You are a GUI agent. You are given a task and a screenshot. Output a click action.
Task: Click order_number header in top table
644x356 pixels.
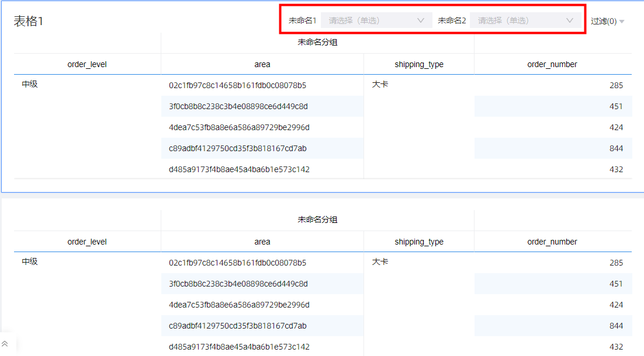552,65
